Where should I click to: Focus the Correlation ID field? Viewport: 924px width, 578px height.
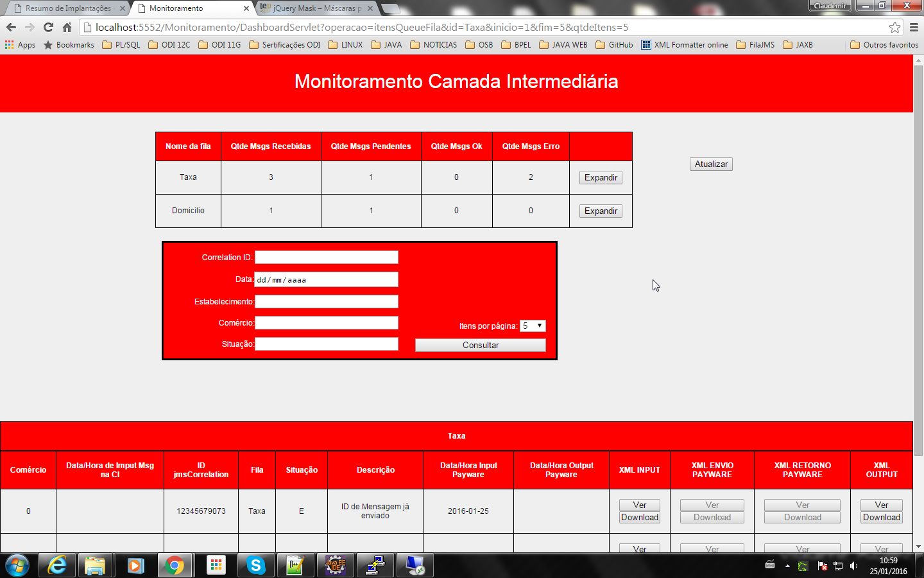tap(327, 257)
